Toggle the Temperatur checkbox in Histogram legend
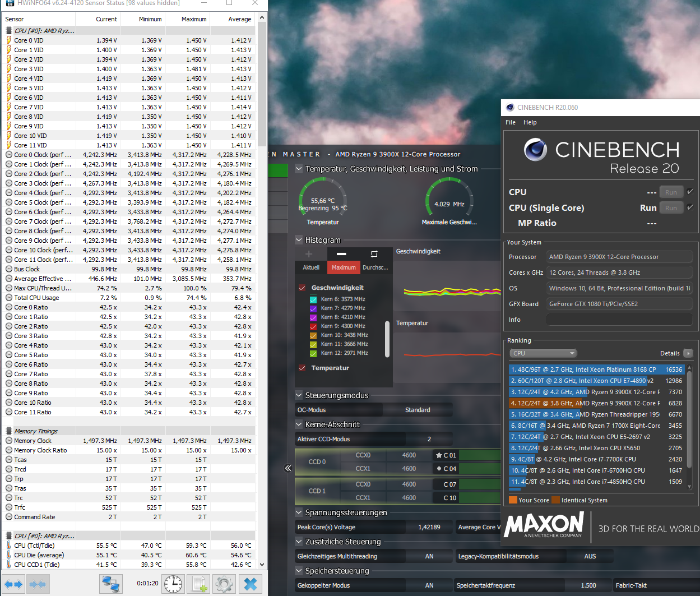 [302, 368]
